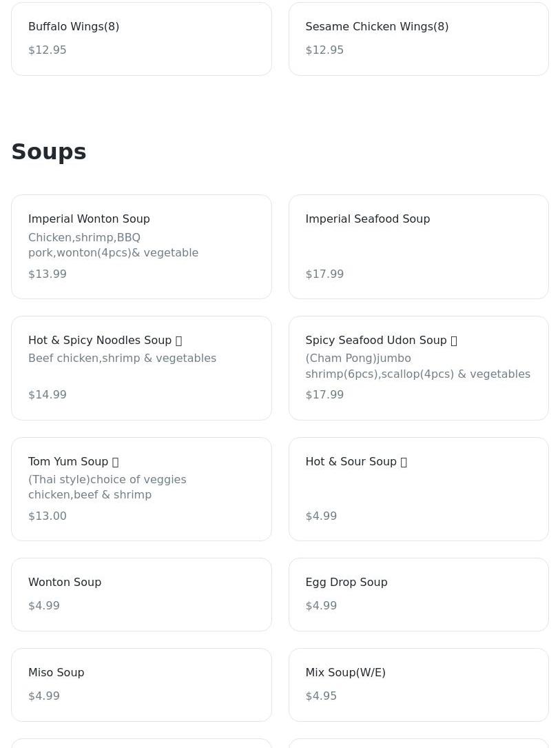Select the Wonton Soup card
This screenshot has height=748, width=560.
[x=141, y=594]
